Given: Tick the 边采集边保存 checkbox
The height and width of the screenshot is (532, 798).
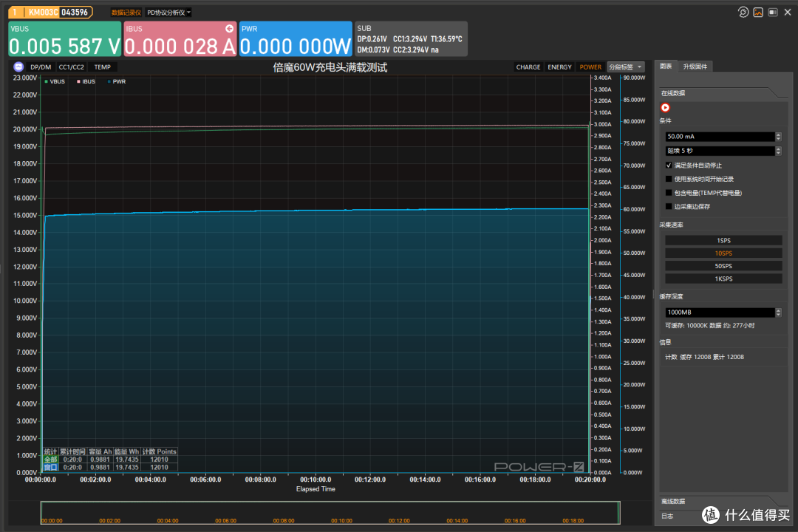Looking at the screenshot, I should (x=669, y=206).
